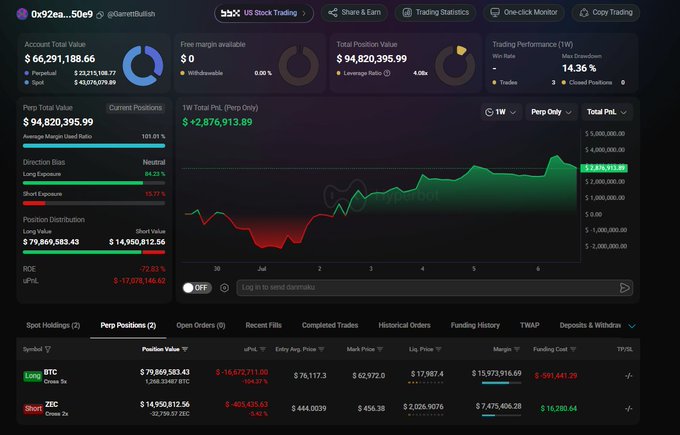Click the BTC Long position symbol
680x435 pixels.
click(50, 372)
